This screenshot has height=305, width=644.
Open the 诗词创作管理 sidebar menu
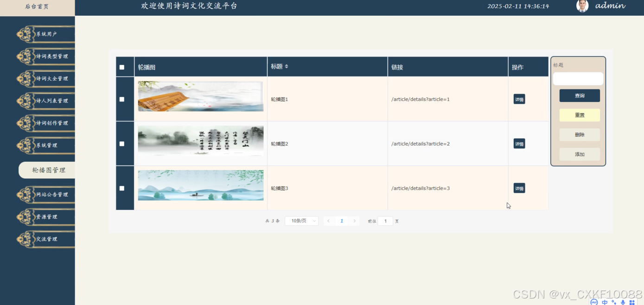(45, 123)
